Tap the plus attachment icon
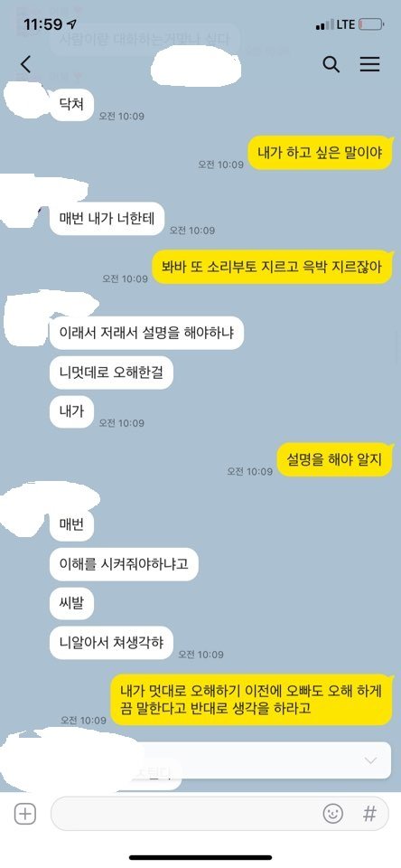401x868 pixels. (25, 815)
